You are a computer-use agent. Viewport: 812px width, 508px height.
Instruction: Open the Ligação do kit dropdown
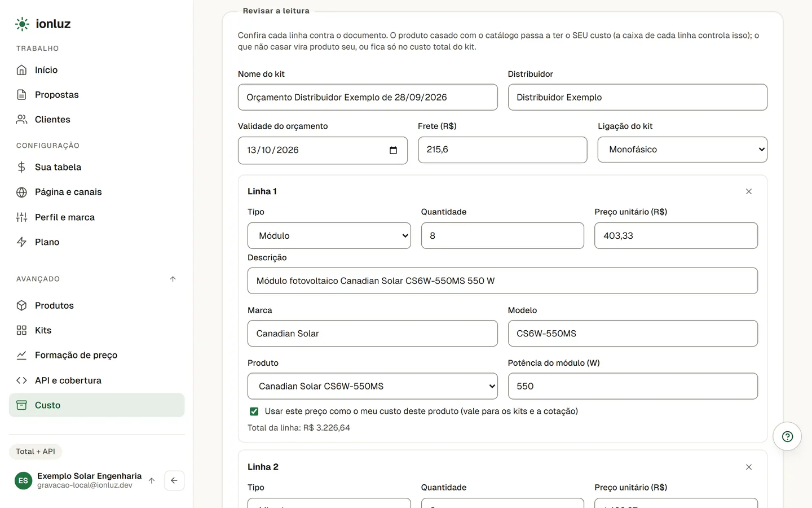pos(682,150)
